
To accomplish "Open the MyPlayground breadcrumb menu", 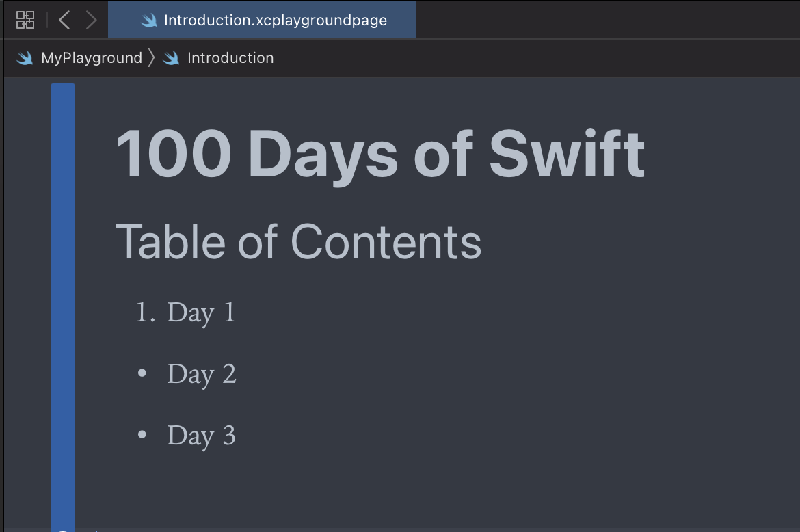I will [x=92, y=58].
